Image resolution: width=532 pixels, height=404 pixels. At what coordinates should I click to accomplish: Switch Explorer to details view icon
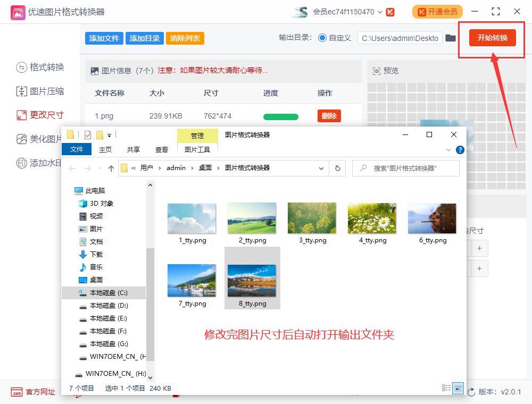click(446, 388)
